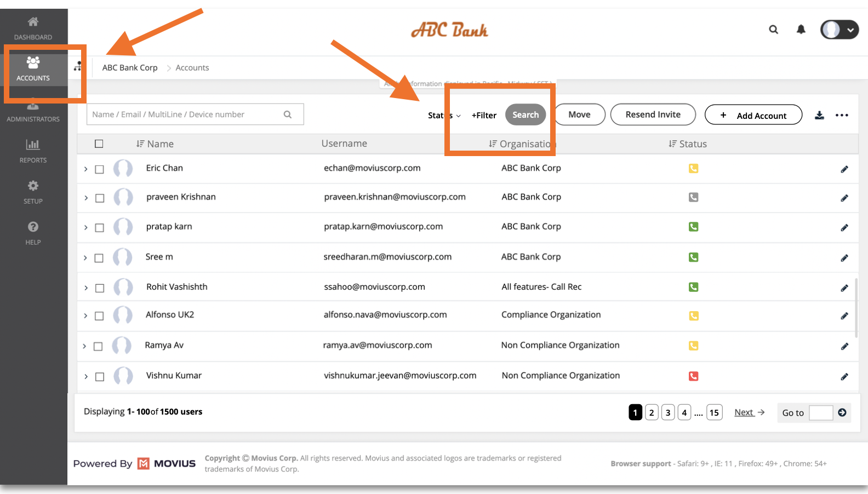This screenshot has height=494, width=868.
Task: Click Vishnu Kumar's red phone status icon
Action: 693,376
